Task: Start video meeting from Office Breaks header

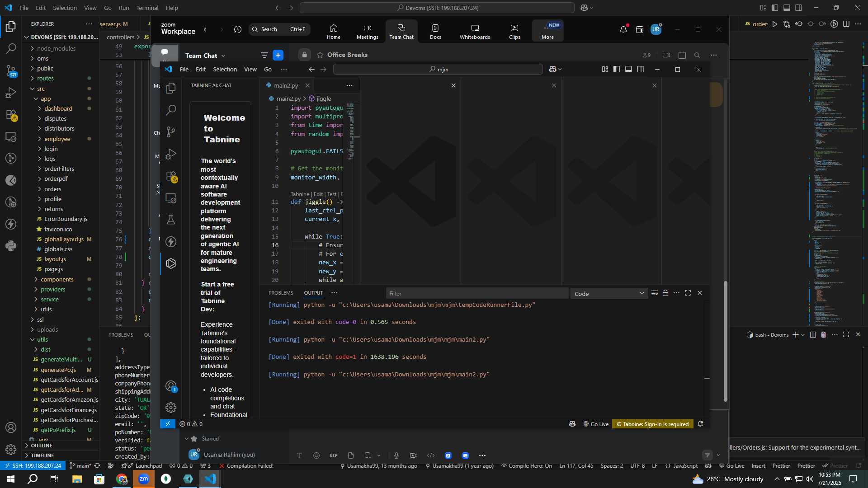Action: click(666, 55)
